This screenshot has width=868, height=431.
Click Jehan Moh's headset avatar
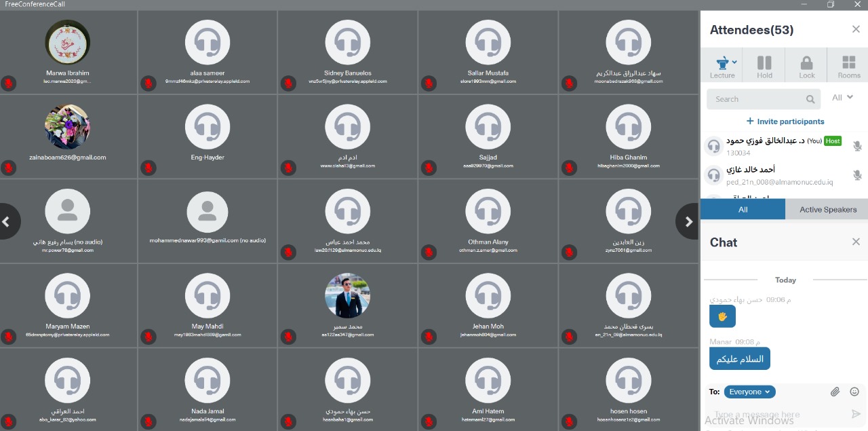click(x=488, y=296)
